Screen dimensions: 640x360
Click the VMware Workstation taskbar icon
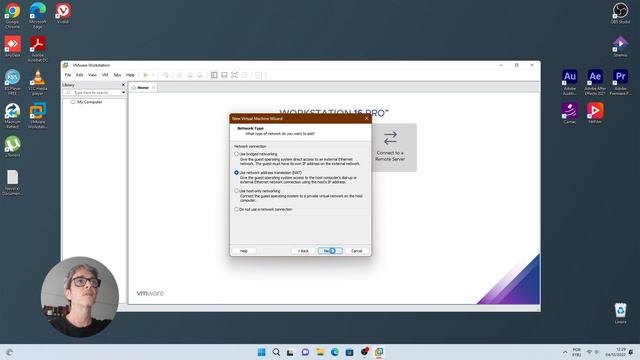click(379, 352)
